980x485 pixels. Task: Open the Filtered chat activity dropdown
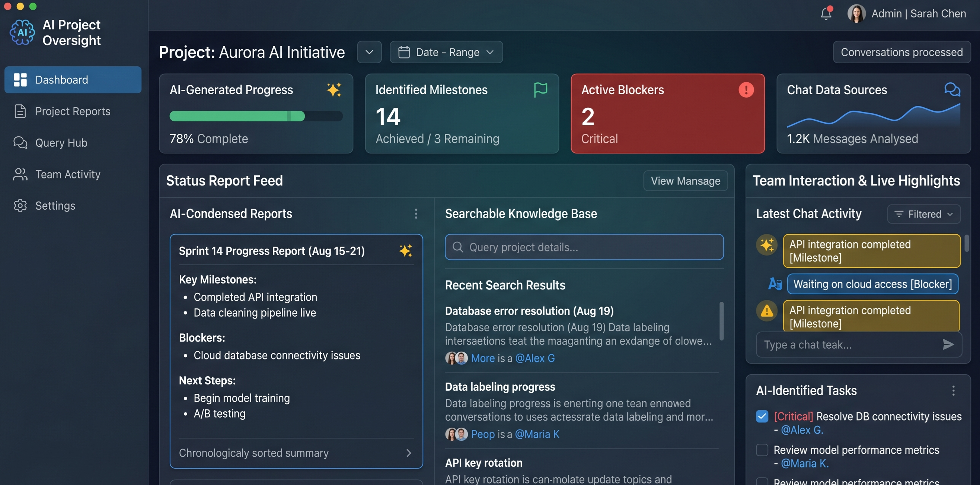923,214
